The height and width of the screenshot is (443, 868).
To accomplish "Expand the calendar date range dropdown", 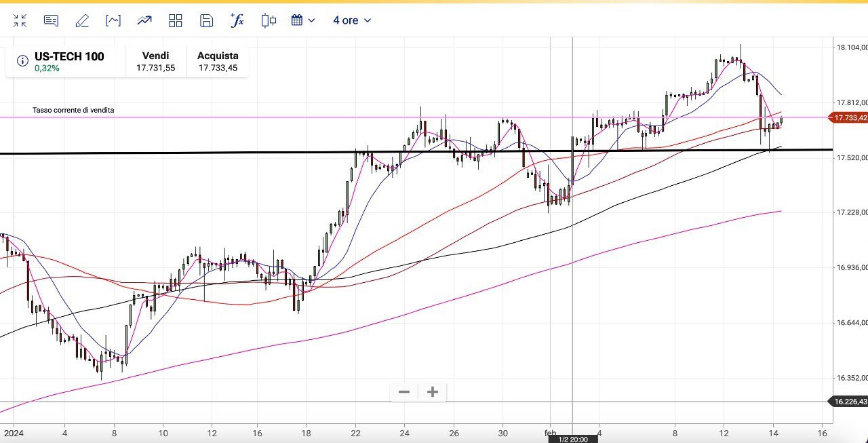I will click(303, 20).
